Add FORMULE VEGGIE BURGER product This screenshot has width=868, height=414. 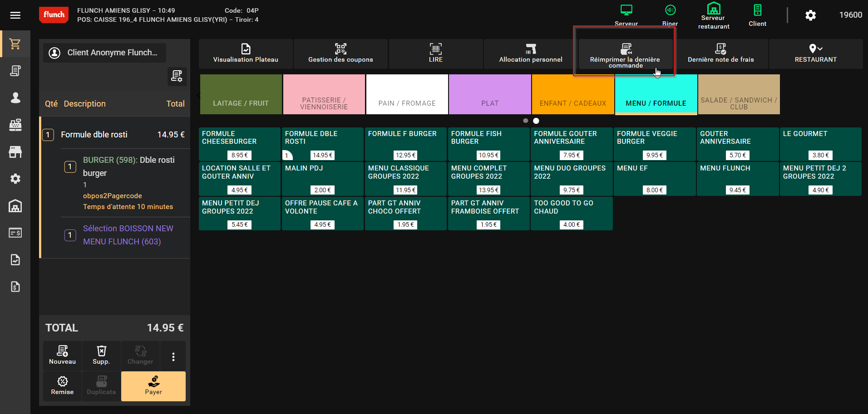pos(655,144)
